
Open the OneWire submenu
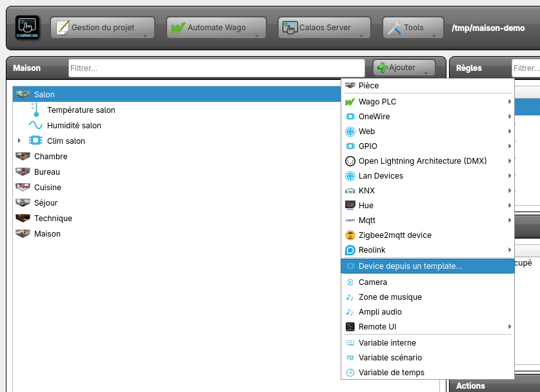pyautogui.click(x=427, y=116)
